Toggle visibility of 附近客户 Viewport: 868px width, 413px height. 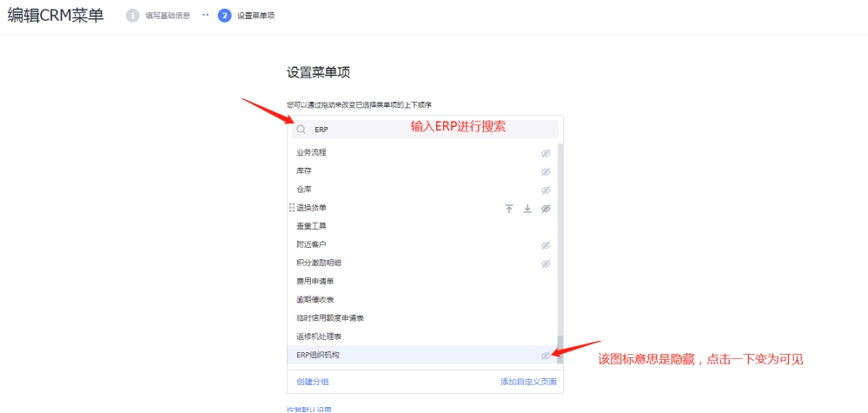click(x=546, y=245)
